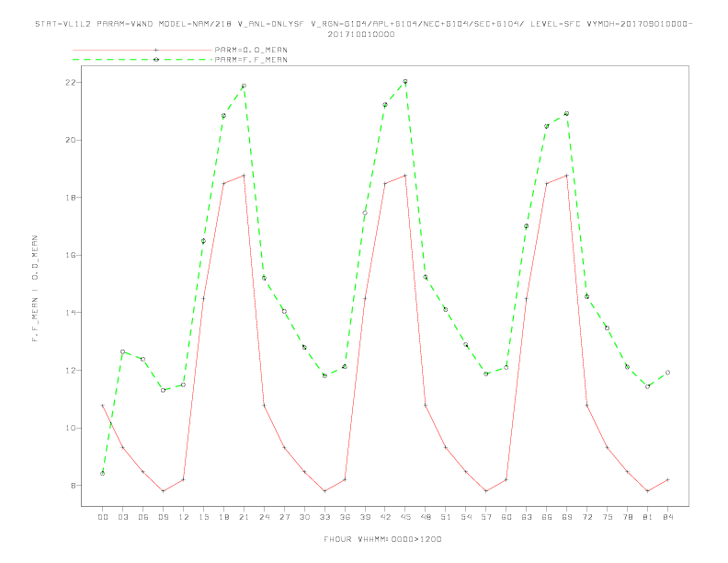Click x-axis tick label 36

click(x=345, y=517)
